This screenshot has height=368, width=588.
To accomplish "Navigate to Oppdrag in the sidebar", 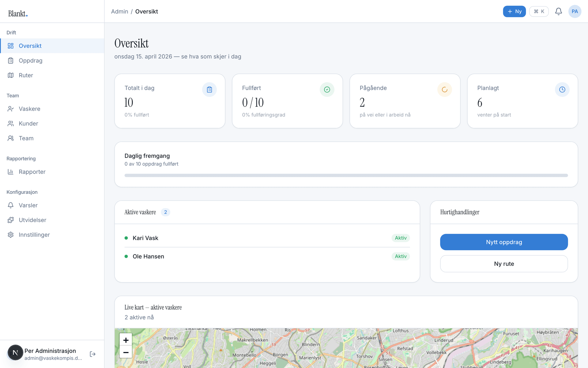I will [30, 60].
